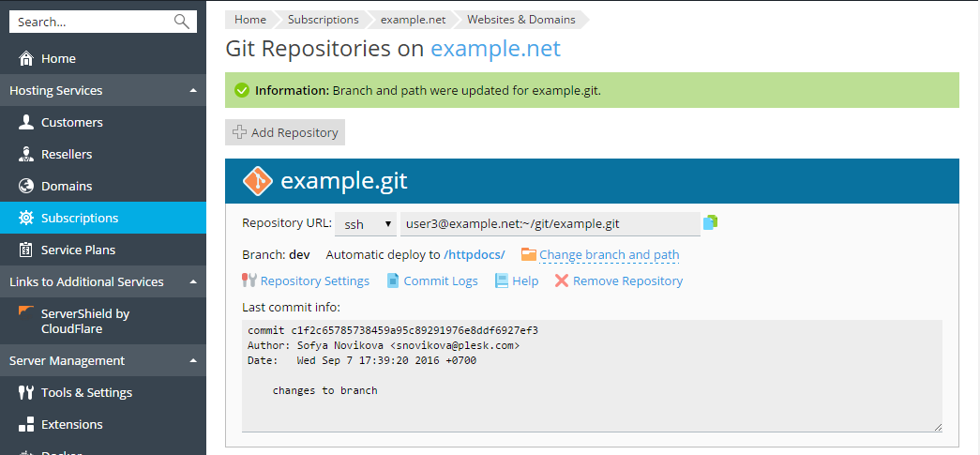Click the orange git logo icon
This screenshot has width=980, height=455.
(257, 181)
